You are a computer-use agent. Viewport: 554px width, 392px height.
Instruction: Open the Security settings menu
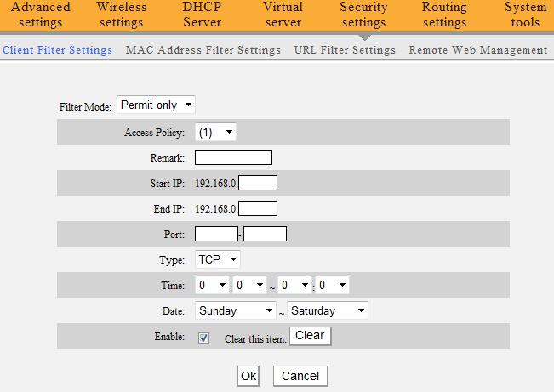[363, 14]
